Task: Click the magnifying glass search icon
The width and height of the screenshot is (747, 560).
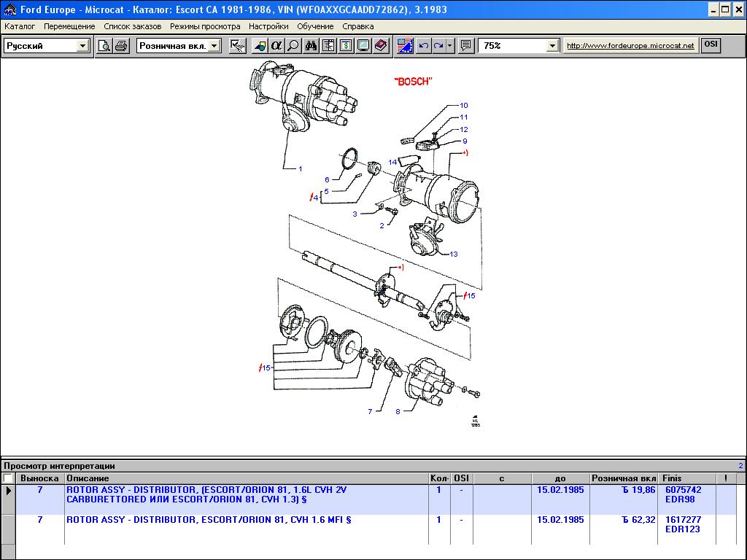Action: pyautogui.click(x=293, y=46)
